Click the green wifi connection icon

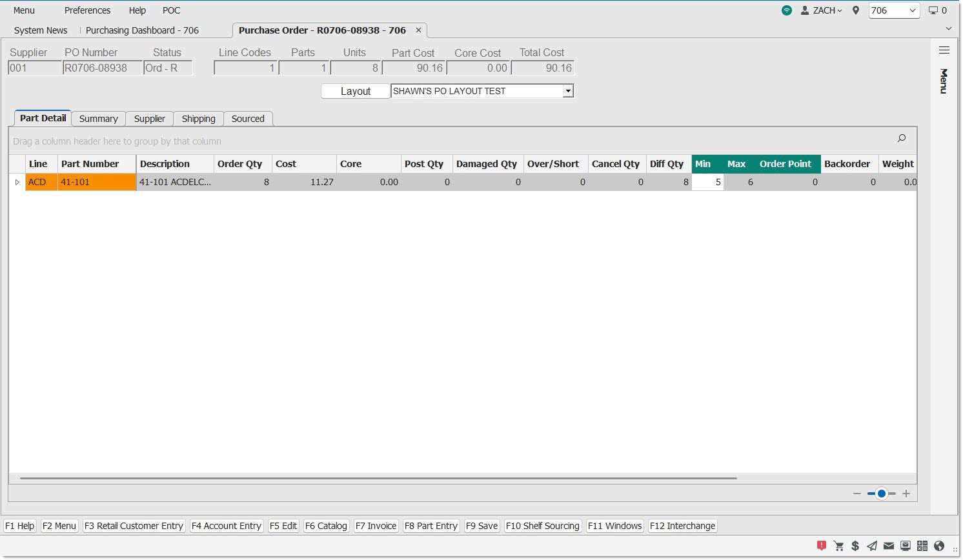[786, 10]
